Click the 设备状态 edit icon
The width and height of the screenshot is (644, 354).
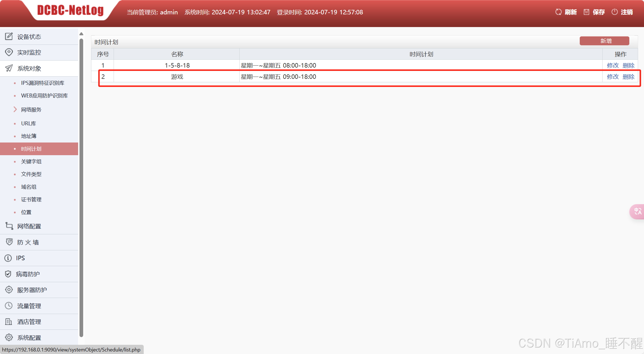(9, 36)
